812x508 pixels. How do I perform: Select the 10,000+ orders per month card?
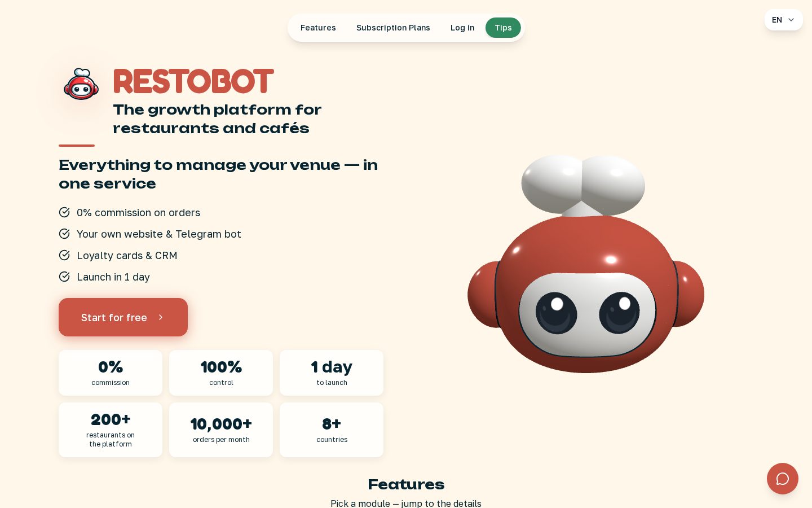click(221, 430)
